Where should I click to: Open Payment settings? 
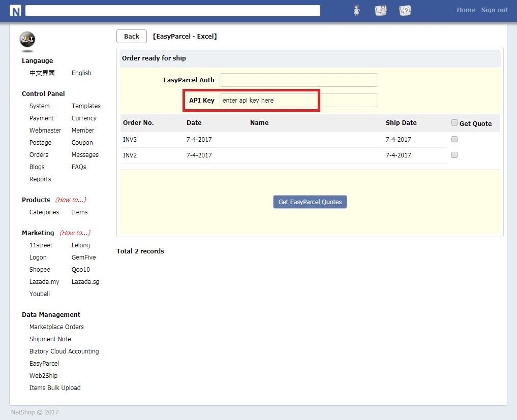click(41, 118)
